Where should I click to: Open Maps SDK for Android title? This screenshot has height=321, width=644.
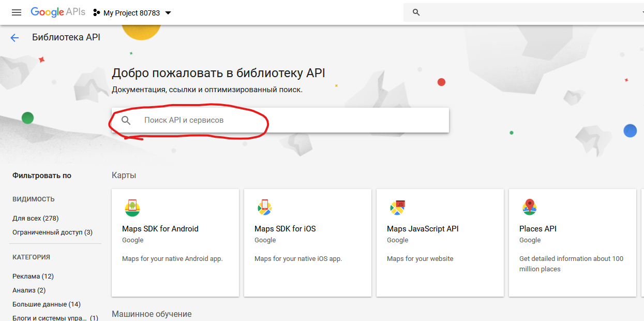point(160,229)
